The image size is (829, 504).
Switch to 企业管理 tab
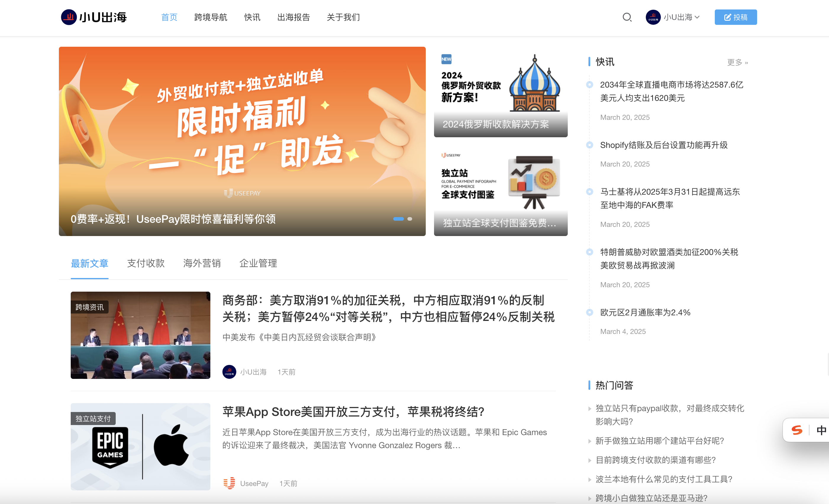coord(258,264)
